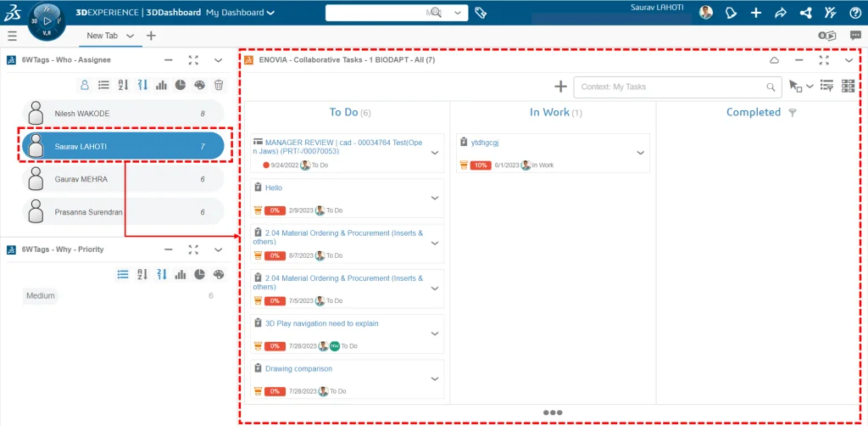Viewport: 868px width, 426px height.
Task: Open the help question mark icon
Action: (x=855, y=13)
